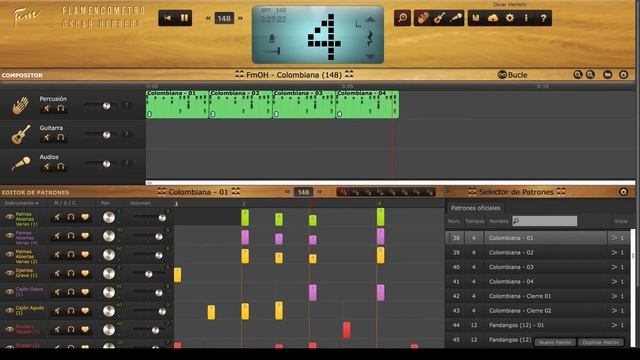Click the down arrow in the metronome display

pyautogui.click(x=370, y=57)
